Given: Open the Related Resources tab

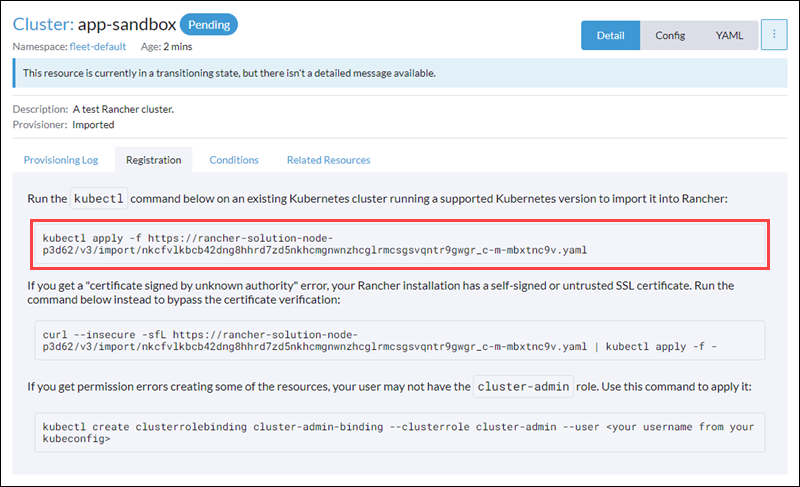Looking at the screenshot, I should (x=329, y=160).
